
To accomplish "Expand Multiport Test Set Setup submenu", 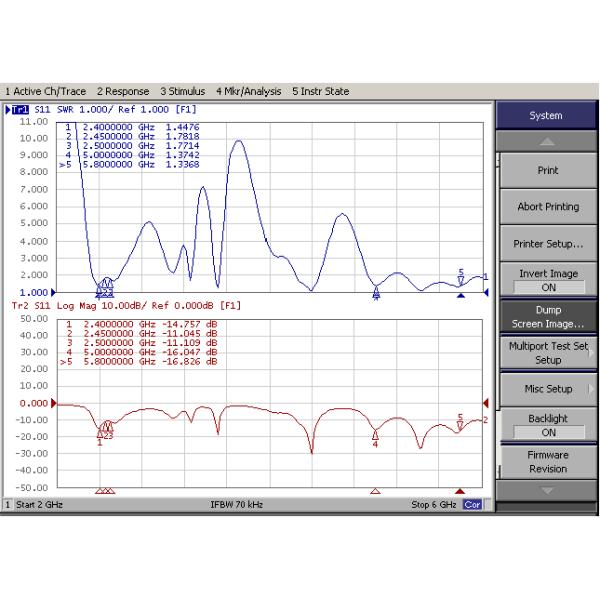I will (x=548, y=352).
